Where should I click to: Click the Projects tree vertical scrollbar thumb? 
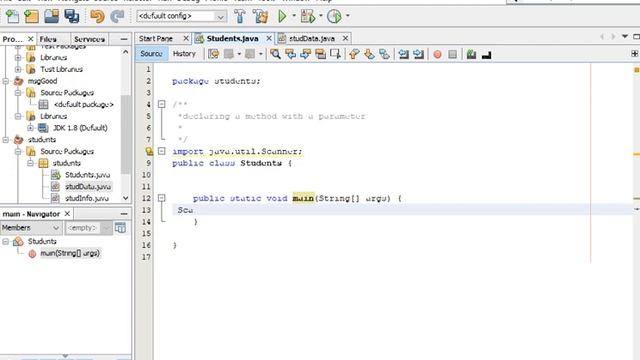coord(125,135)
